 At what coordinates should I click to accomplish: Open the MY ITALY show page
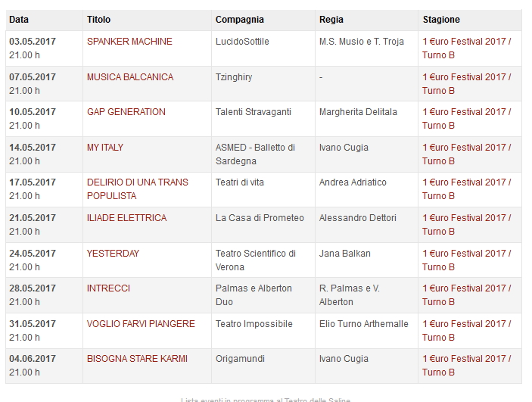[x=105, y=148]
